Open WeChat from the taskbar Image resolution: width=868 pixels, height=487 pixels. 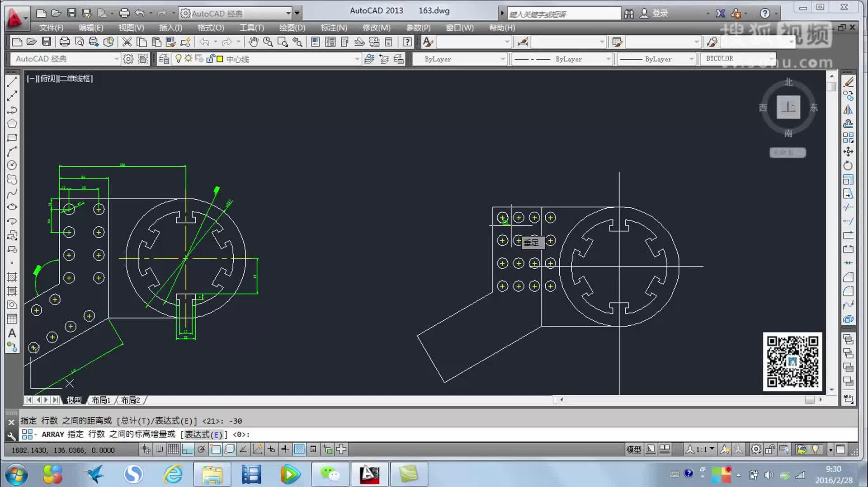click(330, 474)
